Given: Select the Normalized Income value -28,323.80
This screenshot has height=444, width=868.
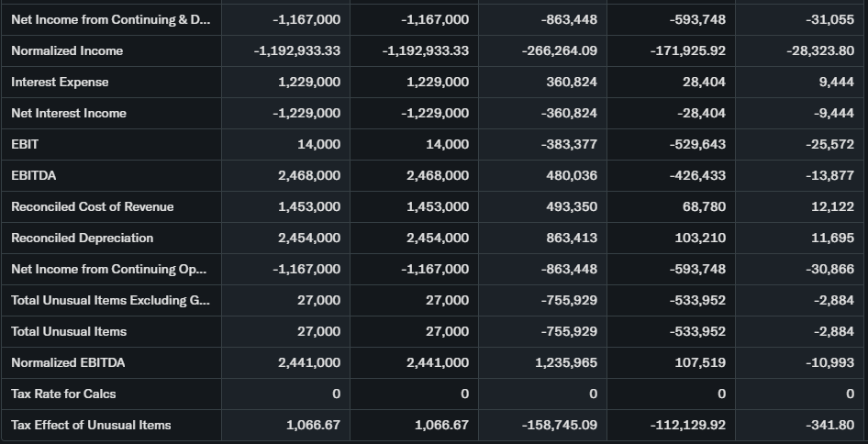Looking at the screenshot, I should (820, 50).
